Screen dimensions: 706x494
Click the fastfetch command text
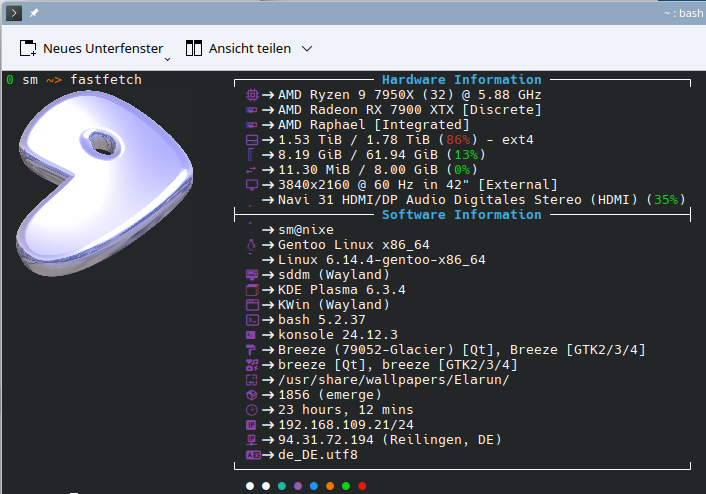click(106, 80)
